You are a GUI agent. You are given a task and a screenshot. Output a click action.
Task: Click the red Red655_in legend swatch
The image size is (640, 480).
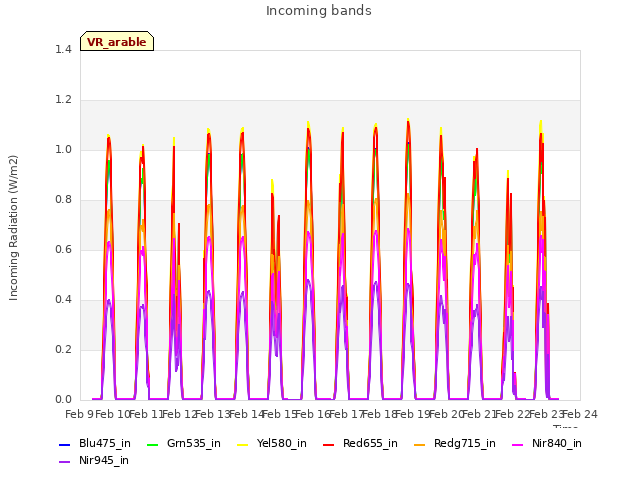329,444
